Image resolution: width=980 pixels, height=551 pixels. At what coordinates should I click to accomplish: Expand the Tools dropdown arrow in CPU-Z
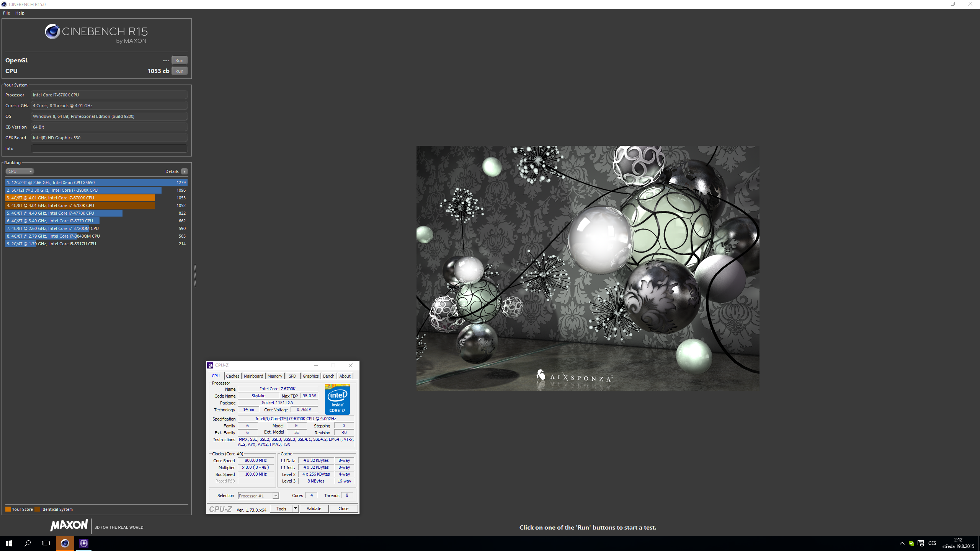(295, 509)
